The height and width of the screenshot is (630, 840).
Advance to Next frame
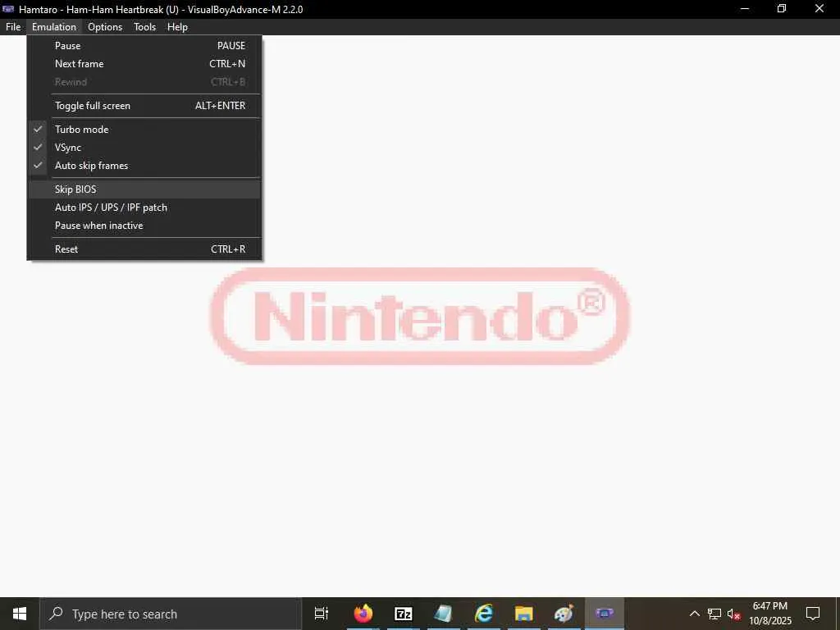[144, 64]
